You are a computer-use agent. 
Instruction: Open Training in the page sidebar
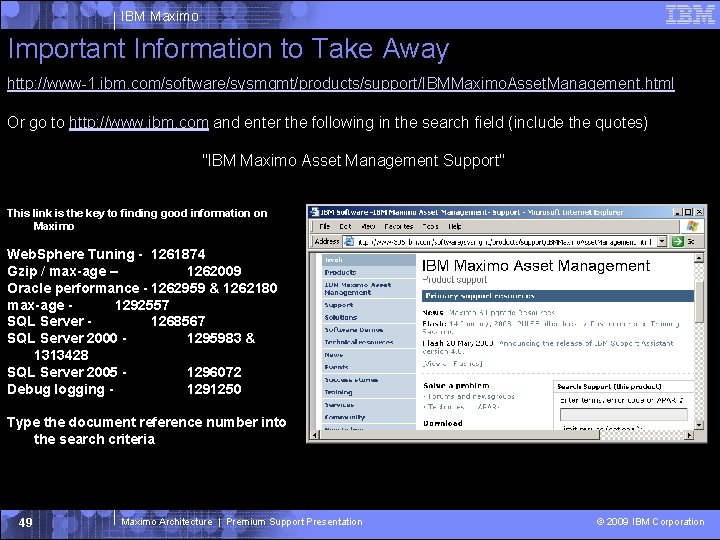point(338,392)
